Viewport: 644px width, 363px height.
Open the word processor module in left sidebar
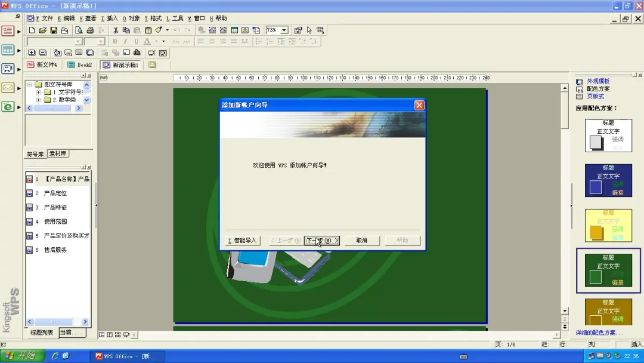8,31
